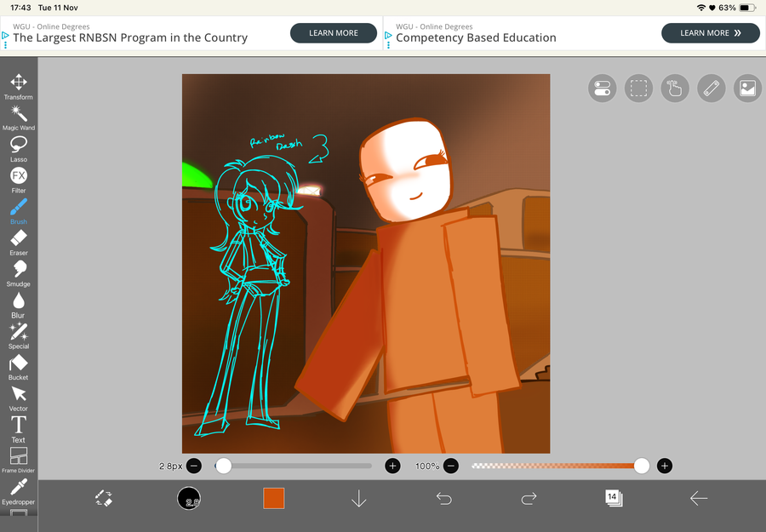Tap the orange character's face on canvas
This screenshot has width=766, height=532.
pos(405,169)
